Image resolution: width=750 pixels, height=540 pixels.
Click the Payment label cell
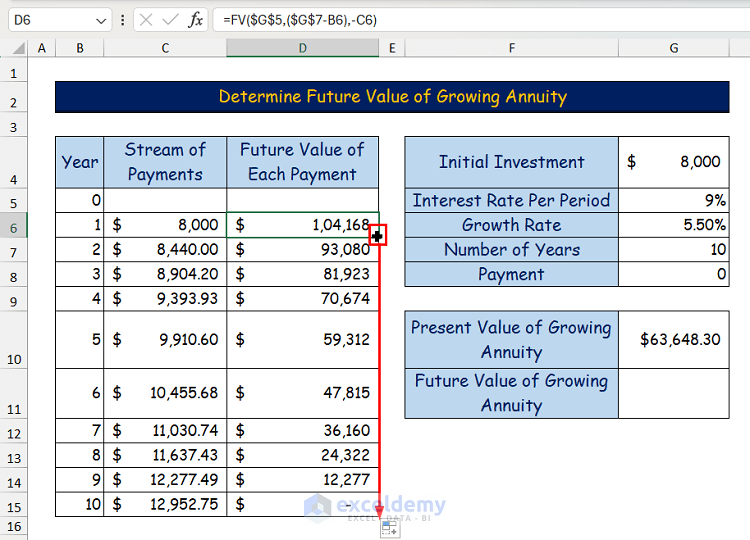click(512, 274)
